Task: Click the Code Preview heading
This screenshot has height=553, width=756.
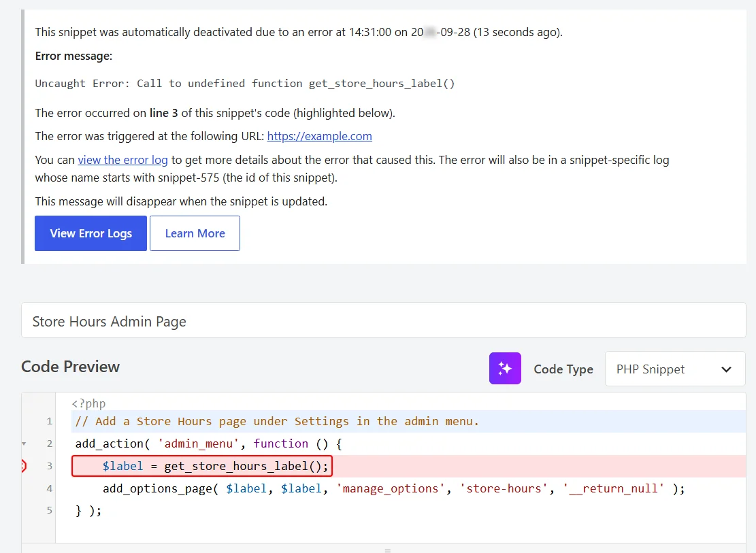Action: pyautogui.click(x=70, y=367)
